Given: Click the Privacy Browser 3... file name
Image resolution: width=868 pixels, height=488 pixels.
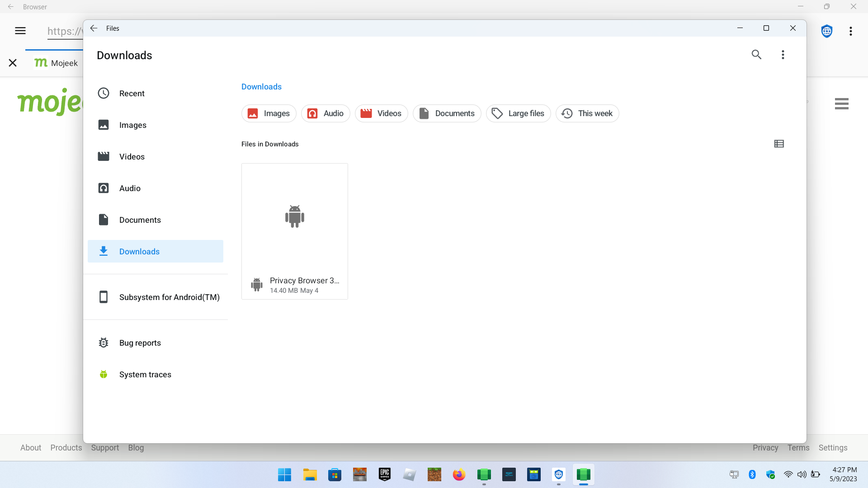Looking at the screenshot, I should pyautogui.click(x=304, y=281).
